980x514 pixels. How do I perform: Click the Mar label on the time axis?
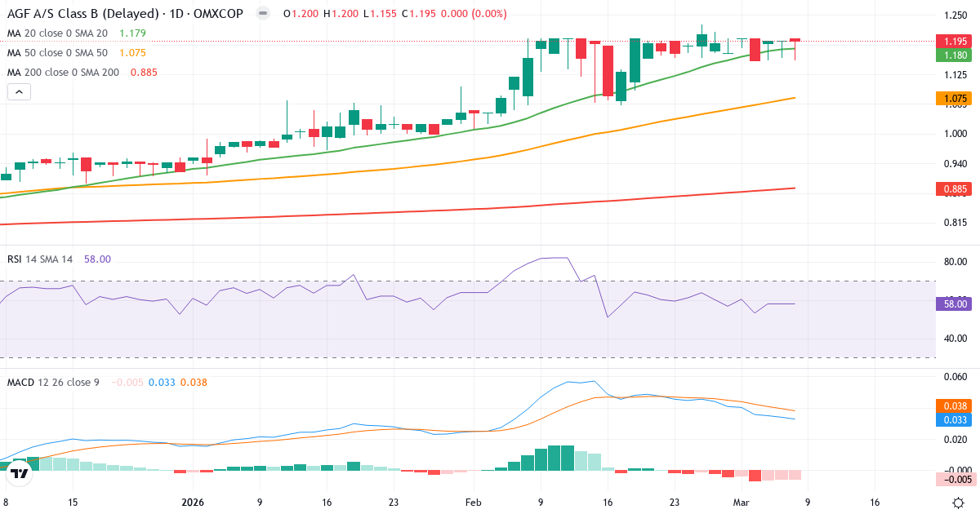coord(741,503)
